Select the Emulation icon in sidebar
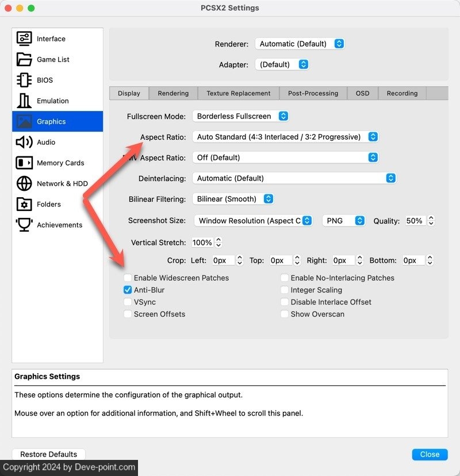The height and width of the screenshot is (476, 460). pyautogui.click(x=24, y=101)
